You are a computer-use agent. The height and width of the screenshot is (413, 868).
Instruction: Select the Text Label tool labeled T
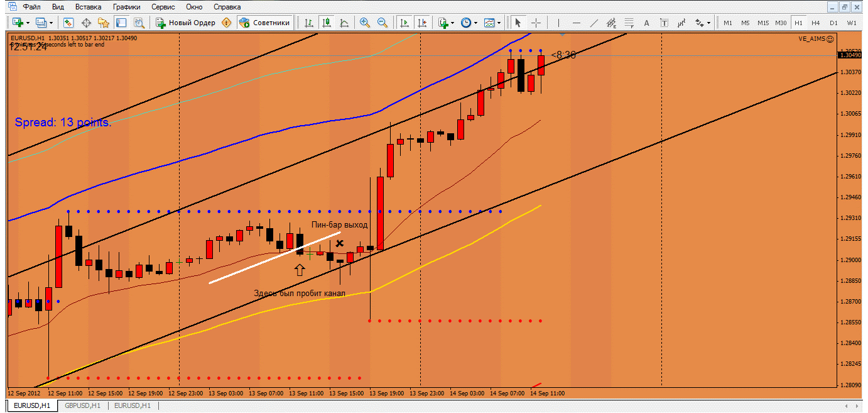pos(665,23)
